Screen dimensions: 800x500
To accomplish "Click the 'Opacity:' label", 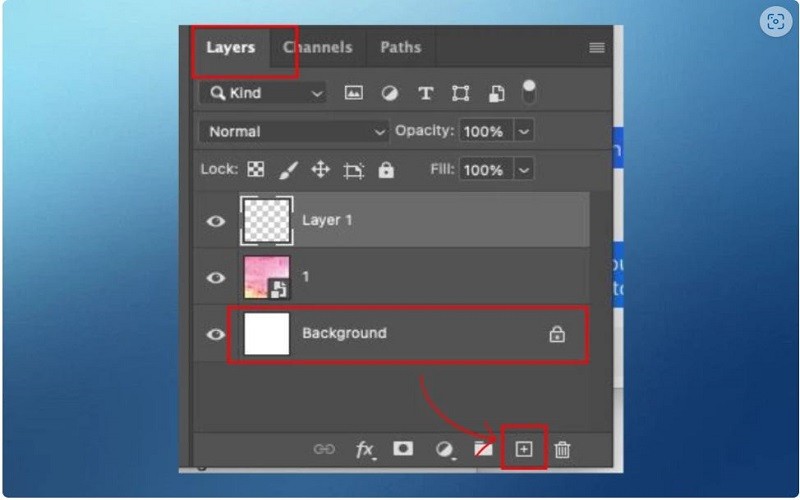I will click(424, 131).
